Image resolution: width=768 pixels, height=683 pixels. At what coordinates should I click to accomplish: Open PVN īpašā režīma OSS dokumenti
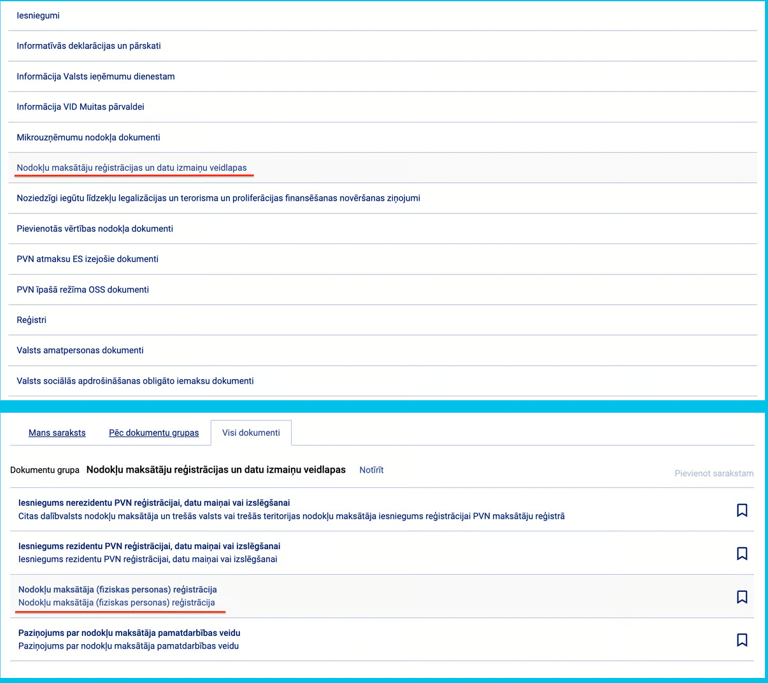383,290
